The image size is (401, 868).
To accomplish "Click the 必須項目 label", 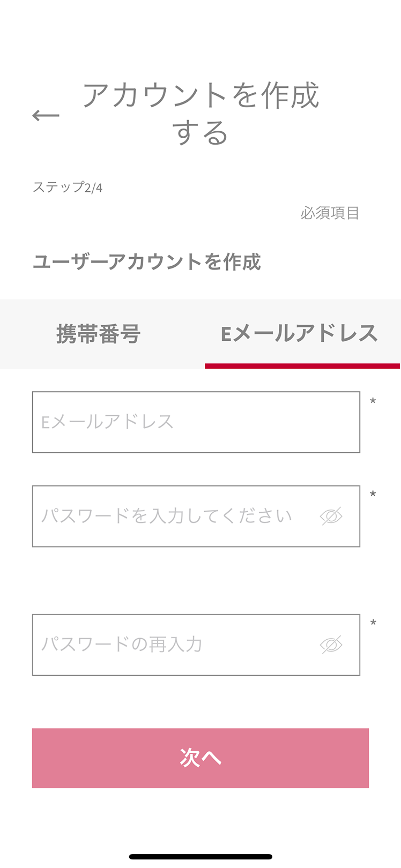I will [x=330, y=213].
